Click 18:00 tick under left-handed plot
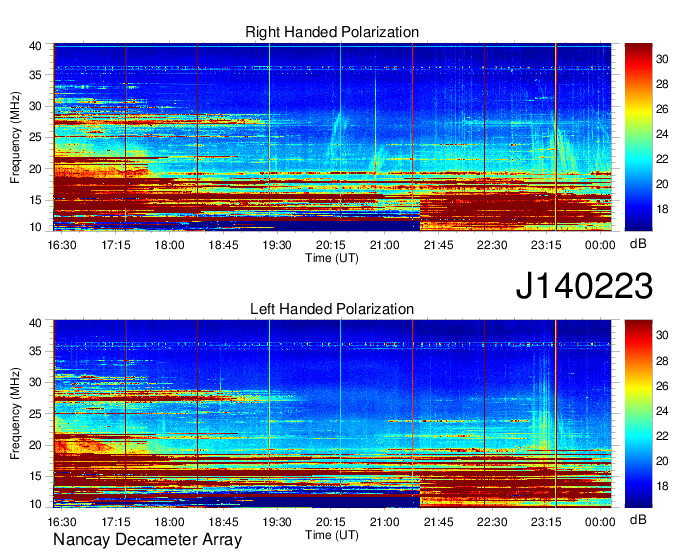Viewport: 680px width, 552px height. [x=170, y=522]
